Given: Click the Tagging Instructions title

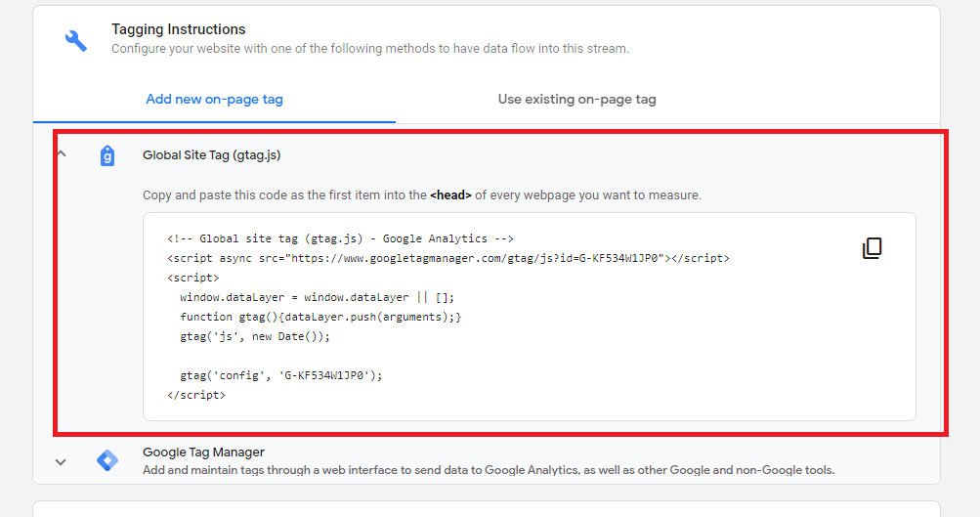Looking at the screenshot, I should [x=178, y=29].
